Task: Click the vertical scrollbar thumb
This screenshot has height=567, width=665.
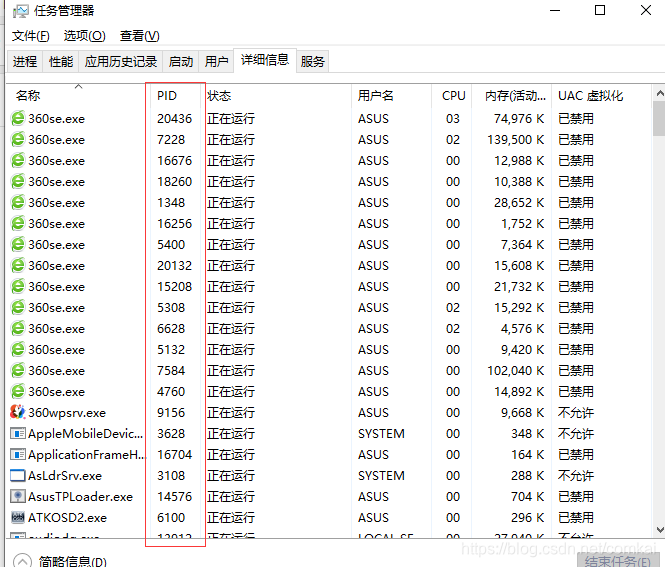Action: pyautogui.click(x=659, y=118)
